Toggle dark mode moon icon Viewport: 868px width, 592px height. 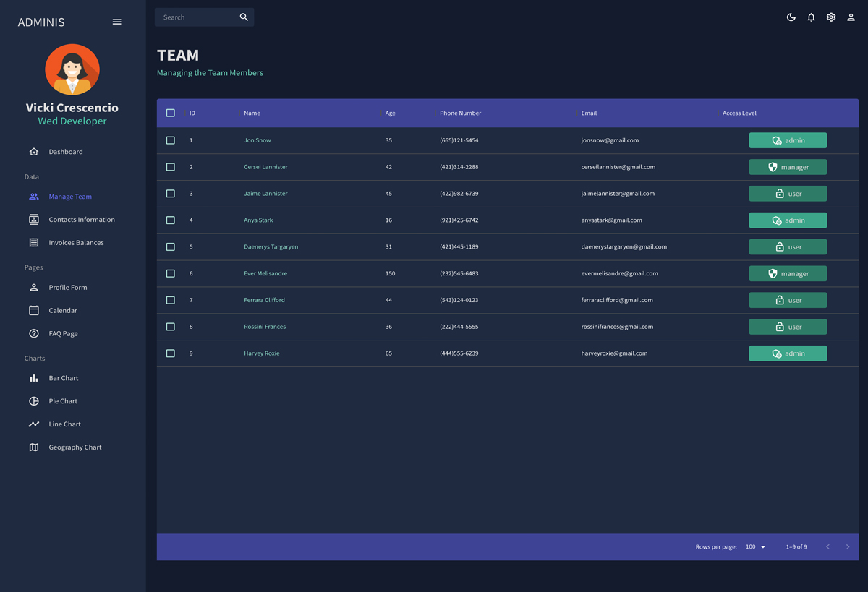point(791,17)
